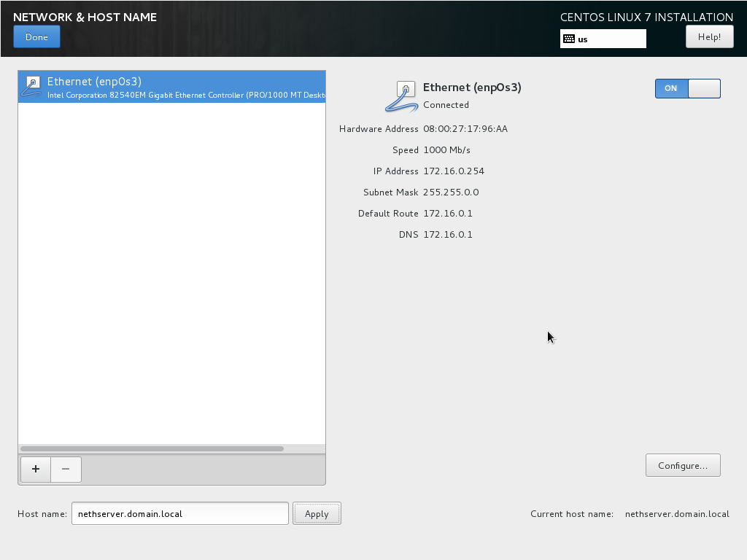The image size is (747, 560).
Task: Open the Configure... dialog
Action: 683,465
